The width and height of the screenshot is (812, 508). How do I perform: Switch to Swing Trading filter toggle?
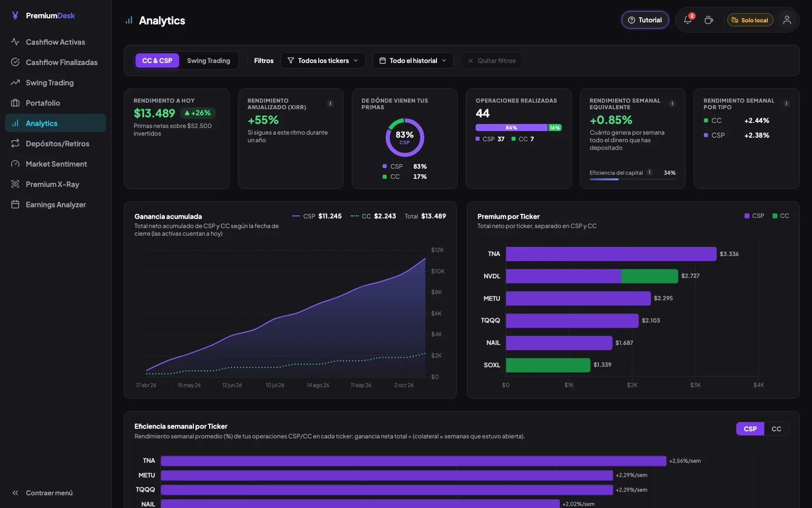209,60
